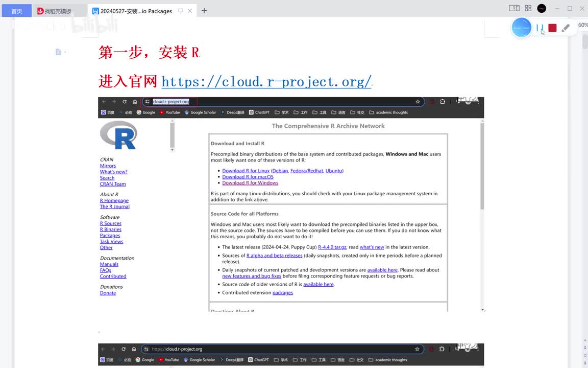Open the 学术 bookmark folder in upper browser
This screenshot has height=368, width=588.
[282, 112]
